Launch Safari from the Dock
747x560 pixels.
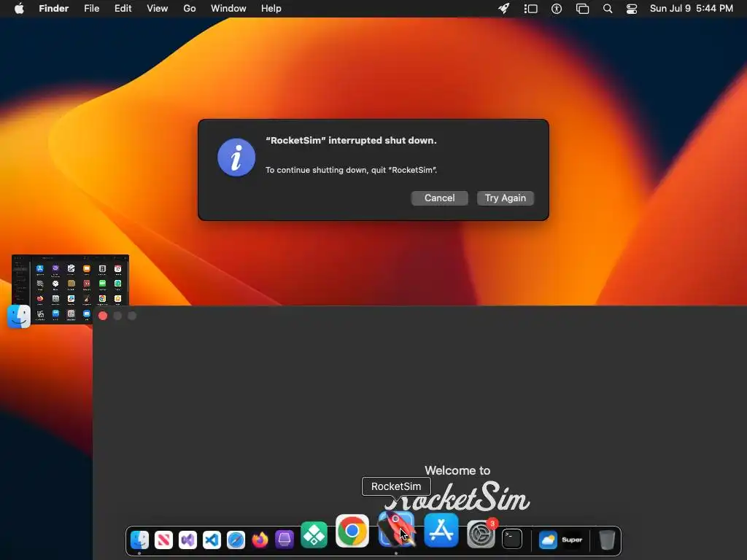(236, 540)
